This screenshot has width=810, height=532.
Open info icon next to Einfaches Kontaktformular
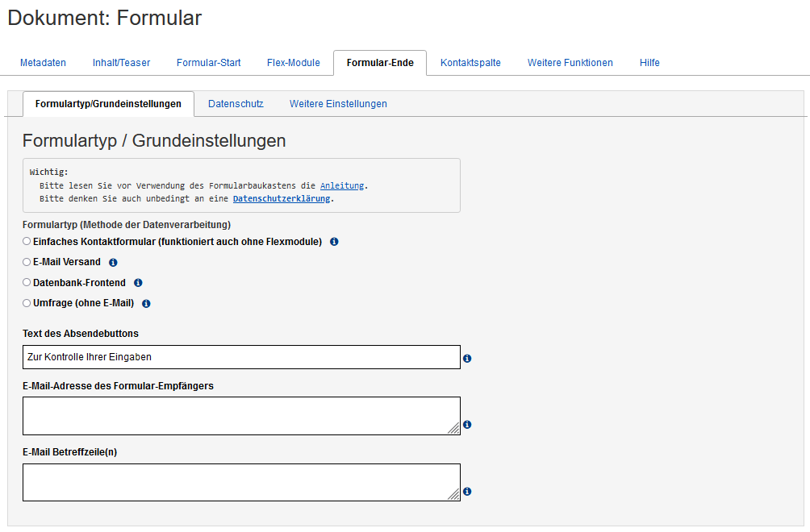click(333, 241)
